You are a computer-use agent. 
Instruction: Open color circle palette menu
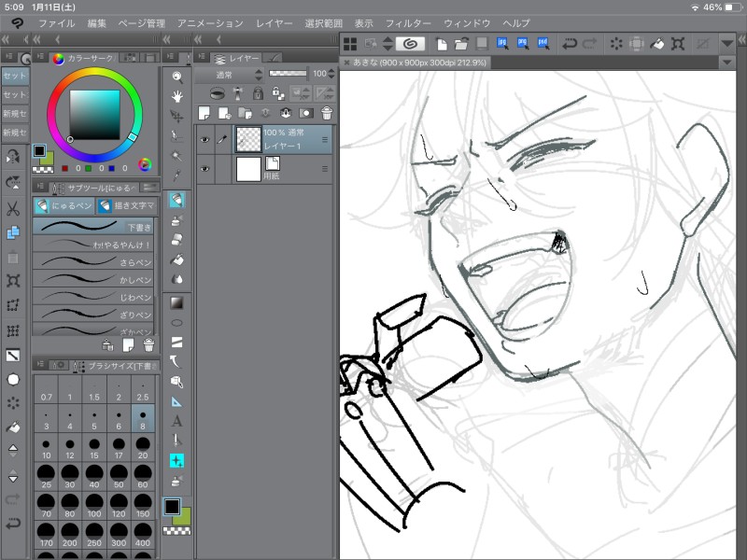(x=40, y=57)
